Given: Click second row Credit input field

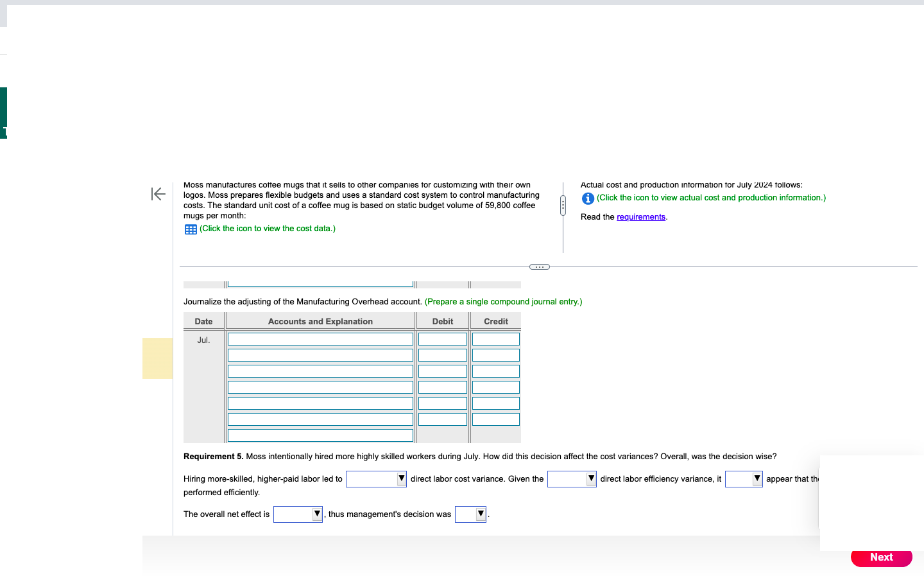Looking at the screenshot, I should (x=496, y=355).
